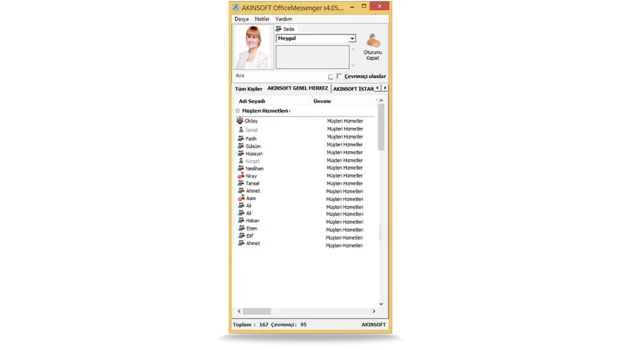
Task: Click the horizontal scrollbar thumb
Action: tap(257, 311)
